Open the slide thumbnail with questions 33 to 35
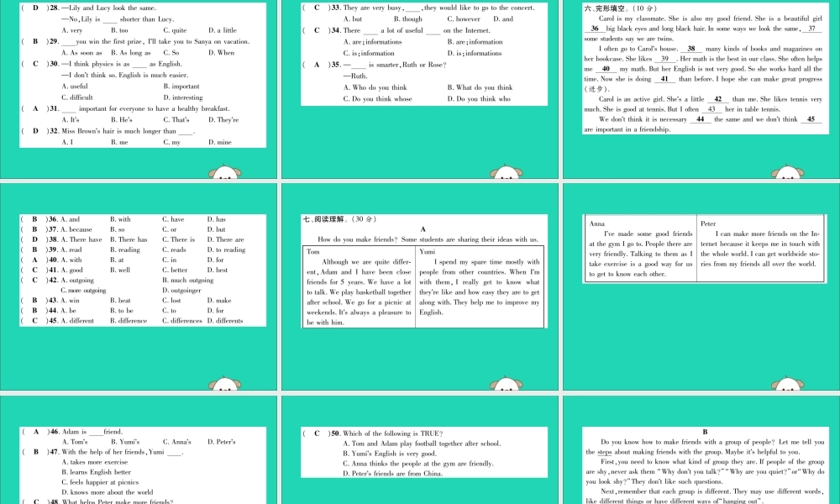The height and width of the screenshot is (504, 840). [x=419, y=89]
